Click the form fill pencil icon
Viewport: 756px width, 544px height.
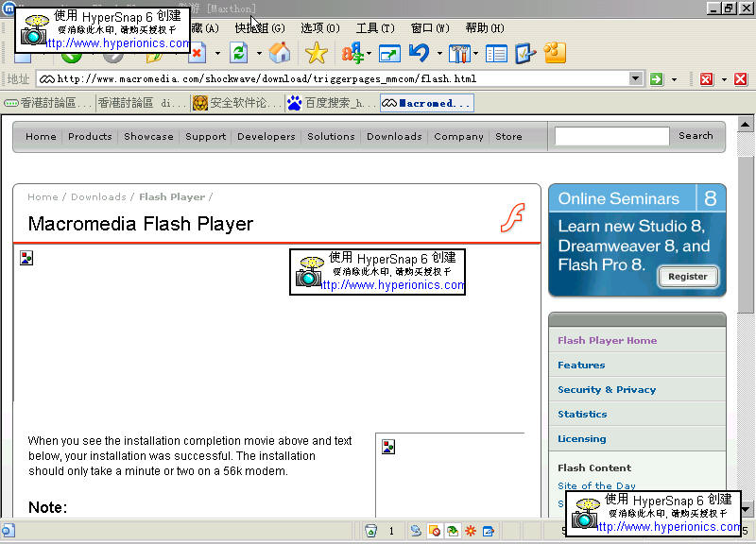click(525, 53)
